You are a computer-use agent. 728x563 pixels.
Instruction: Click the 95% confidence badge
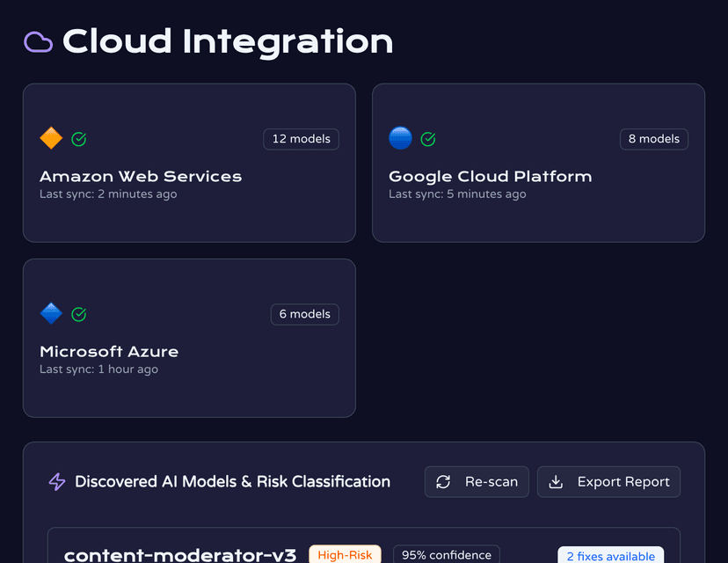(x=446, y=554)
